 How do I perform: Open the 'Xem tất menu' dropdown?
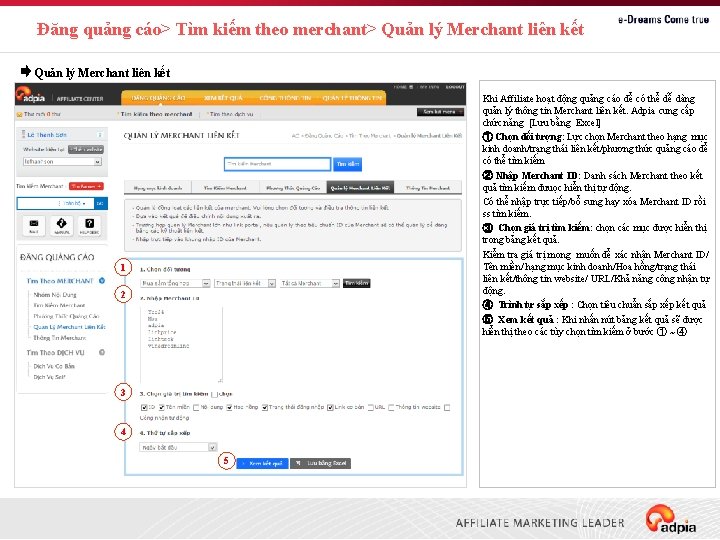[x=440, y=112]
